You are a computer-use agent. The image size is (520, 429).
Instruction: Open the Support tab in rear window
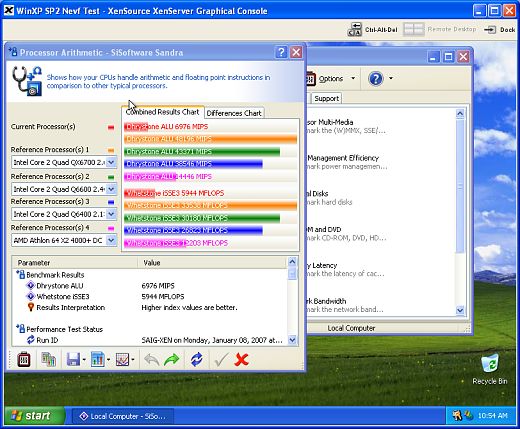(326, 99)
